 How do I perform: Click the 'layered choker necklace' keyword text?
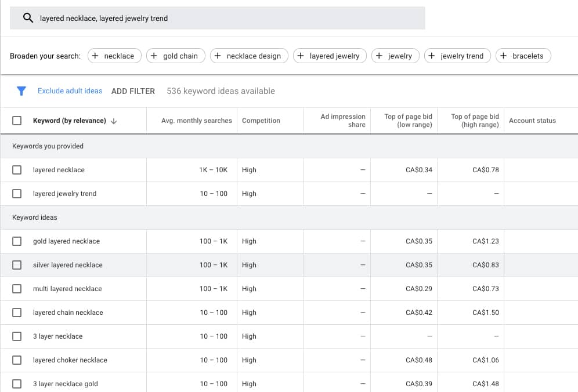[x=70, y=360]
